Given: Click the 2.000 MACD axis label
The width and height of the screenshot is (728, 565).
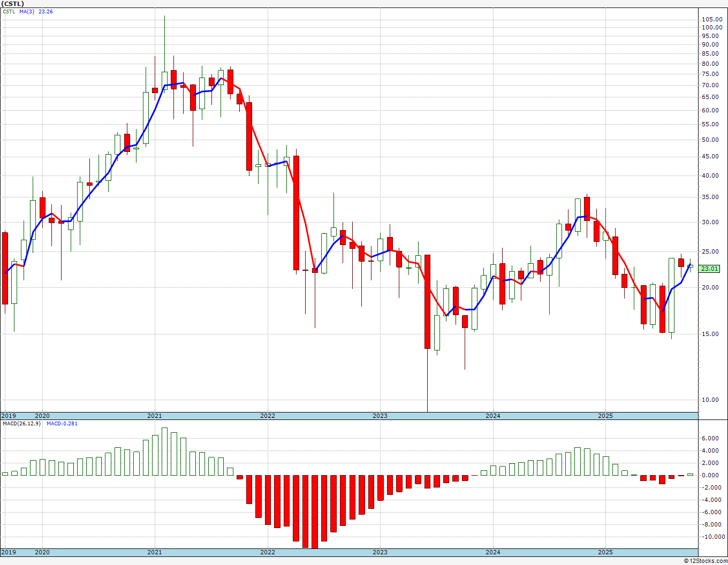Looking at the screenshot, I should [x=710, y=463].
